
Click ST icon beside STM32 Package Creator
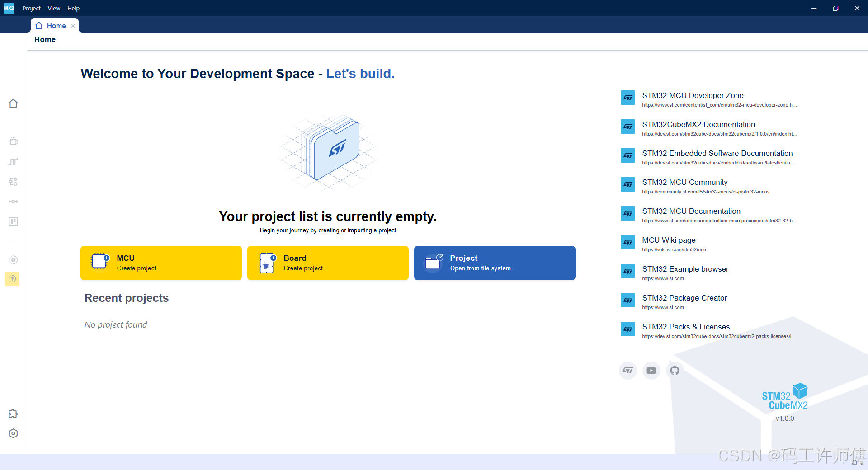click(628, 300)
